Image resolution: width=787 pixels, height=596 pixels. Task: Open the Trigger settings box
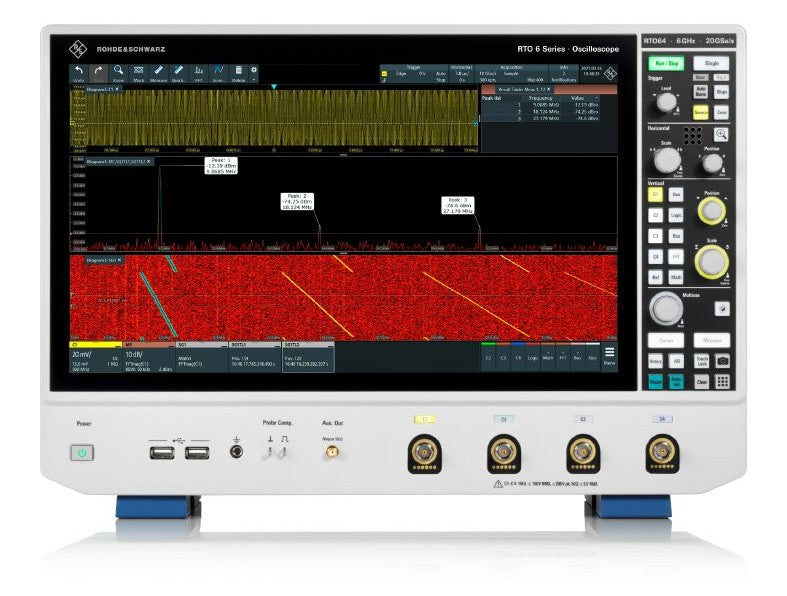pos(415,73)
